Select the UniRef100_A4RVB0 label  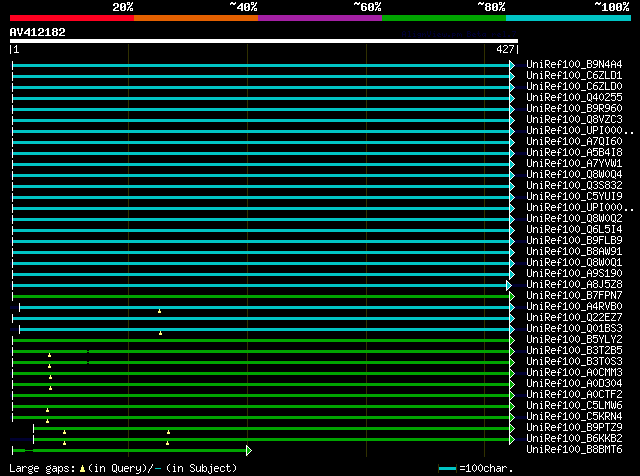tap(574, 307)
